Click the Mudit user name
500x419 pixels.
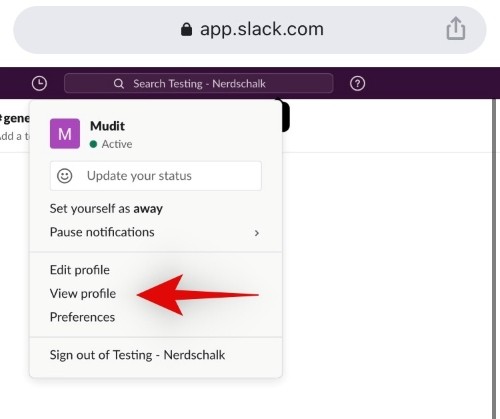107,126
